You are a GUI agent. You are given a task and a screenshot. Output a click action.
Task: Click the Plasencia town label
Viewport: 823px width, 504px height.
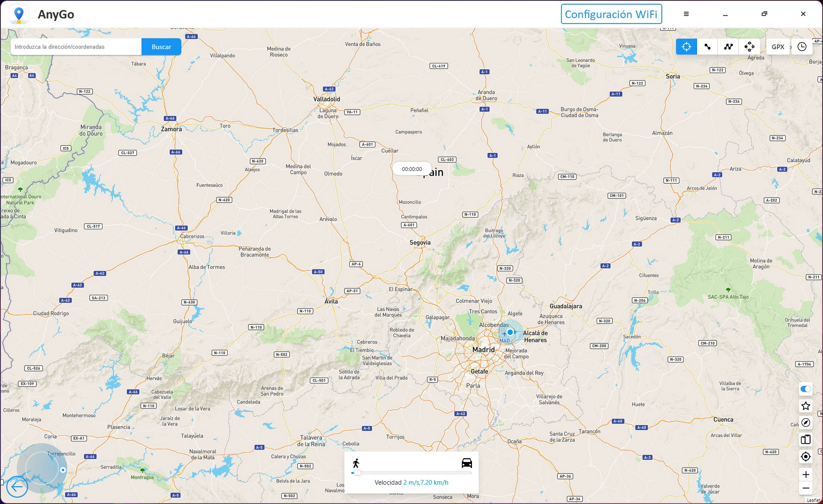pyautogui.click(x=119, y=427)
